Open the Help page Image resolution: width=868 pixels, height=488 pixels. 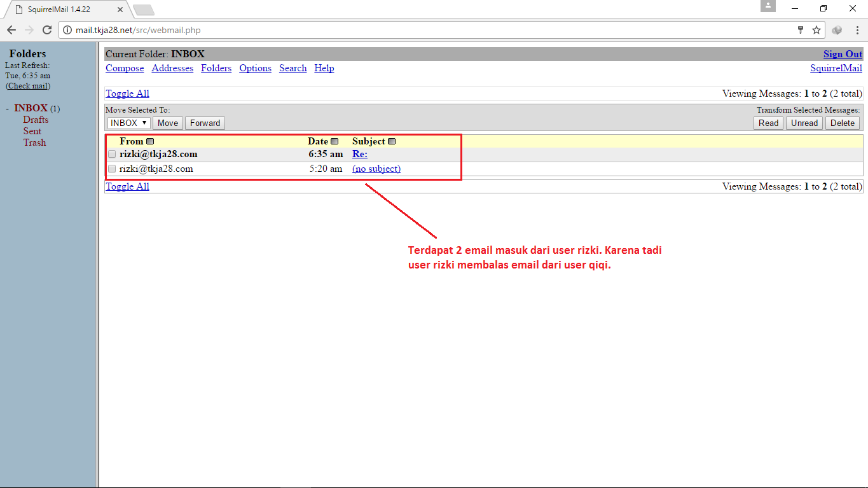[x=324, y=68]
